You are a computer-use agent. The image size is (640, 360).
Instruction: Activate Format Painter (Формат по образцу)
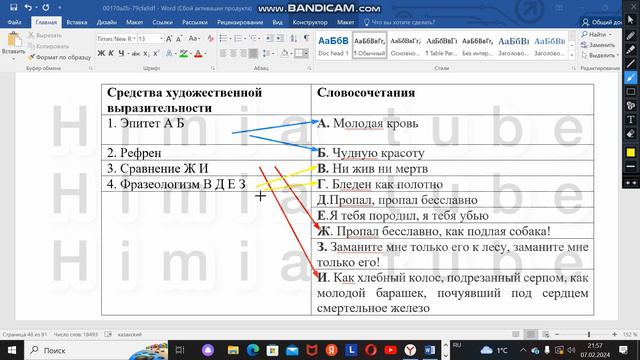tap(60, 57)
